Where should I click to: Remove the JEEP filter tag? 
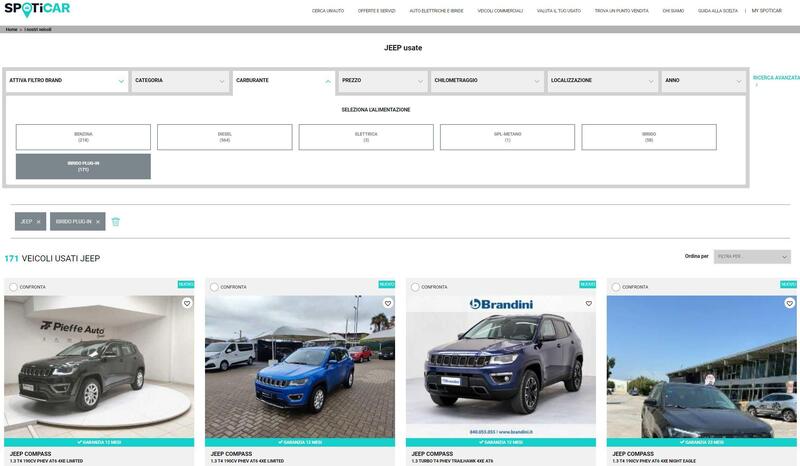click(x=40, y=222)
